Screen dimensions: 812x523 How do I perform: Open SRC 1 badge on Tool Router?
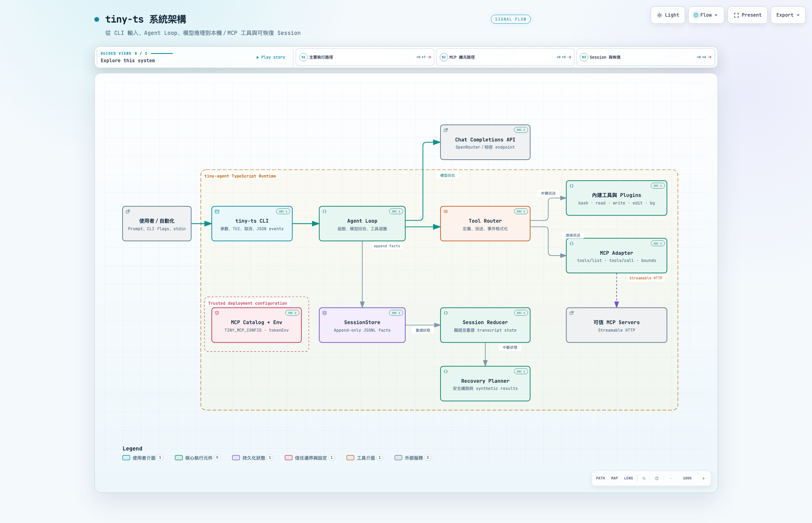[x=521, y=212]
